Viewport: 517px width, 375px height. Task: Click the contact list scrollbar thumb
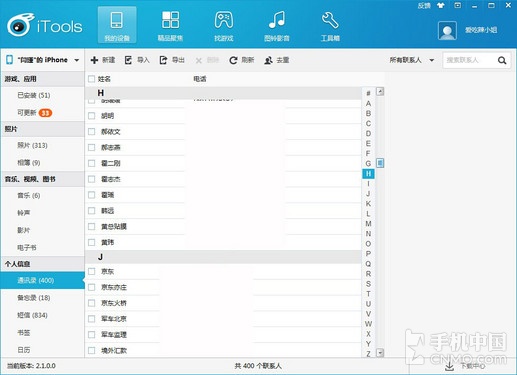[380, 163]
